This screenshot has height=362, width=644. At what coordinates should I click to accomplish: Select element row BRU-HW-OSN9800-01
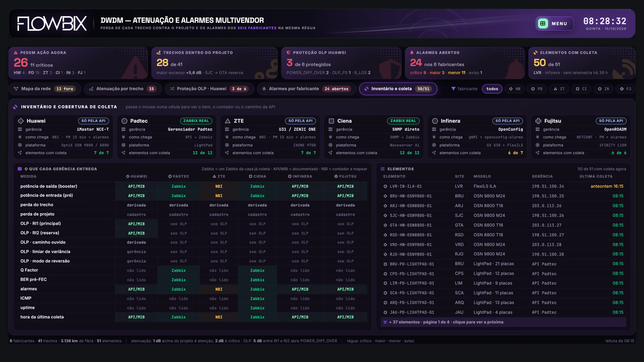[503, 196]
